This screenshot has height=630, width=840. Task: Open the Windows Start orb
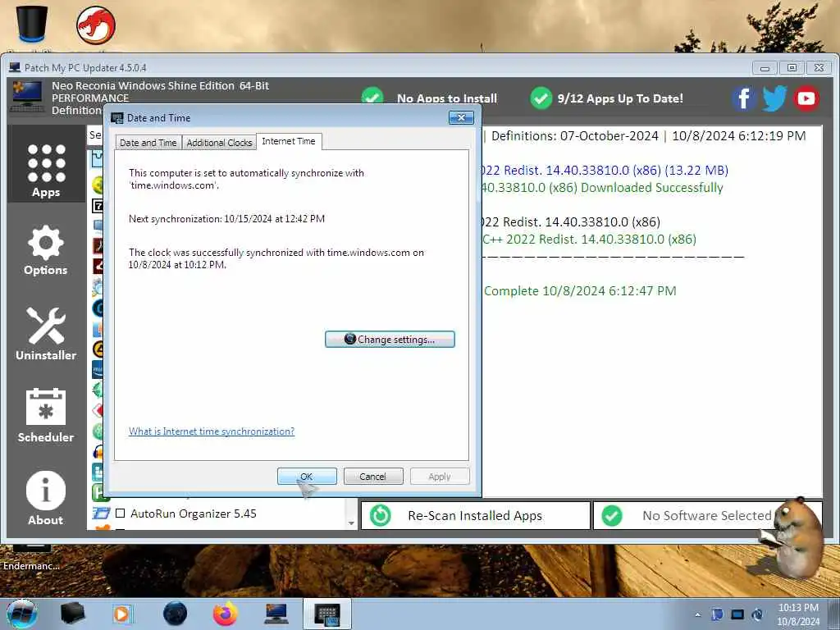22,614
